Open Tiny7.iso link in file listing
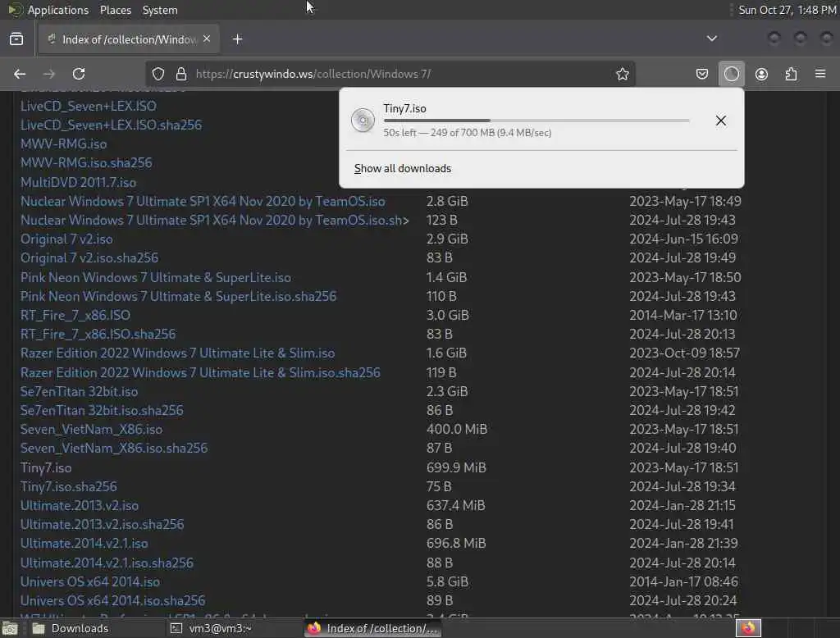Image resolution: width=840 pixels, height=638 pixels. click(x=46, y=467)
